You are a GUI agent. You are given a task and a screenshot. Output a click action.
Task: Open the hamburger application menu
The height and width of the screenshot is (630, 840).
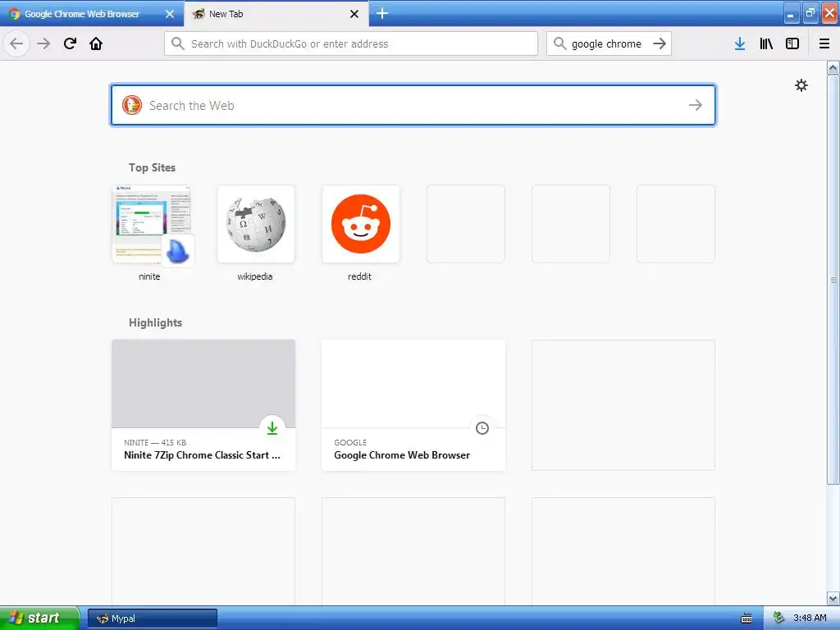824,43
